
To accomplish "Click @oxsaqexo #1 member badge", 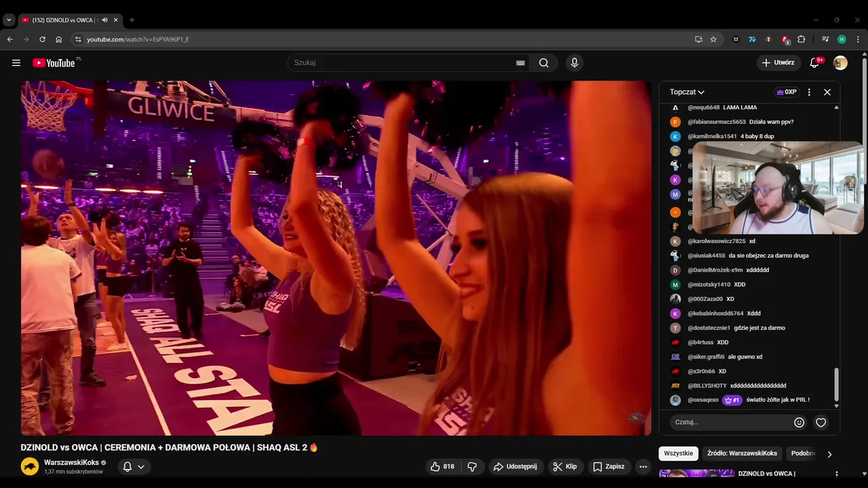I will (732, 400).
